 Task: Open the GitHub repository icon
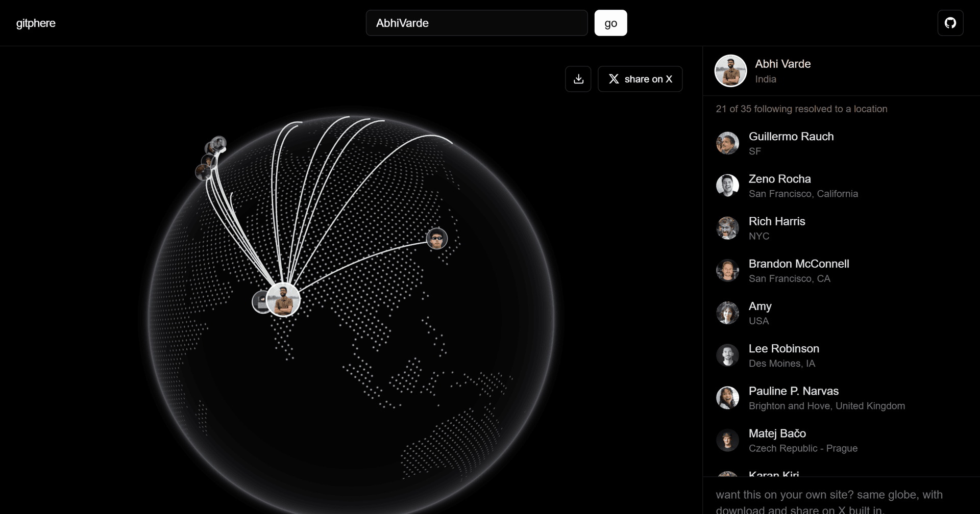(950, 23)
